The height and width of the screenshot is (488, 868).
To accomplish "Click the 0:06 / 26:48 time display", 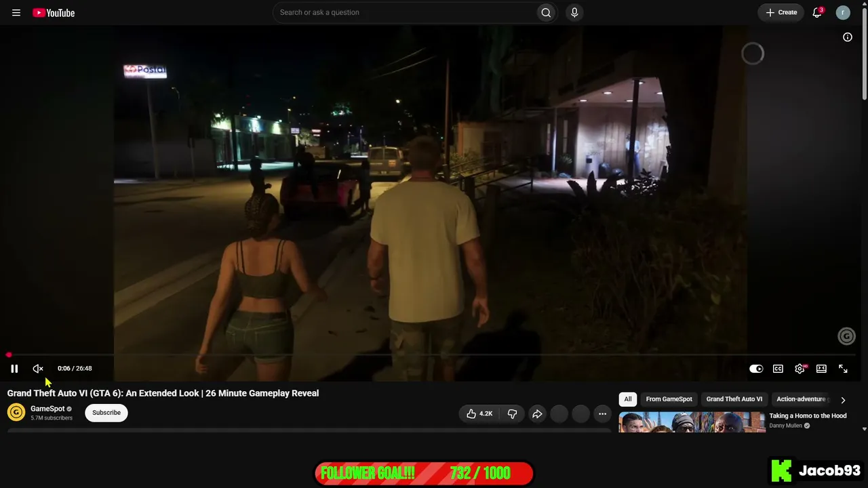I will [75, 369].
